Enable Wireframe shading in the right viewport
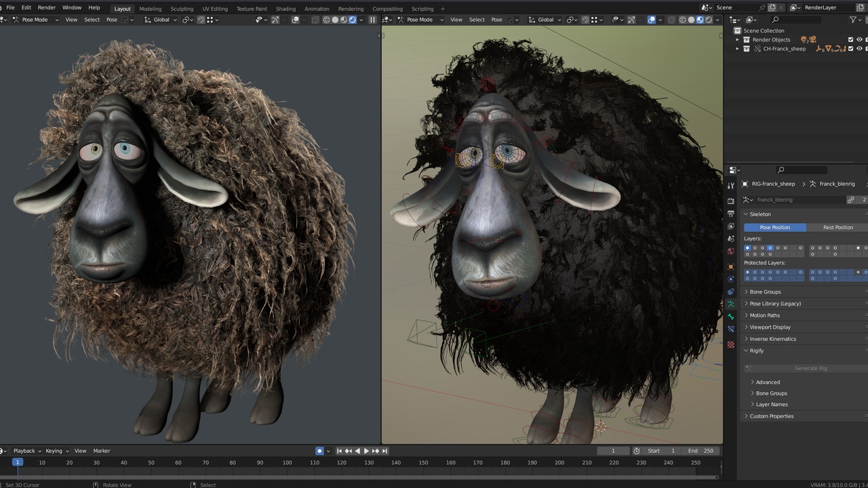Screen dimensions: 868x488 click(683, 20)
